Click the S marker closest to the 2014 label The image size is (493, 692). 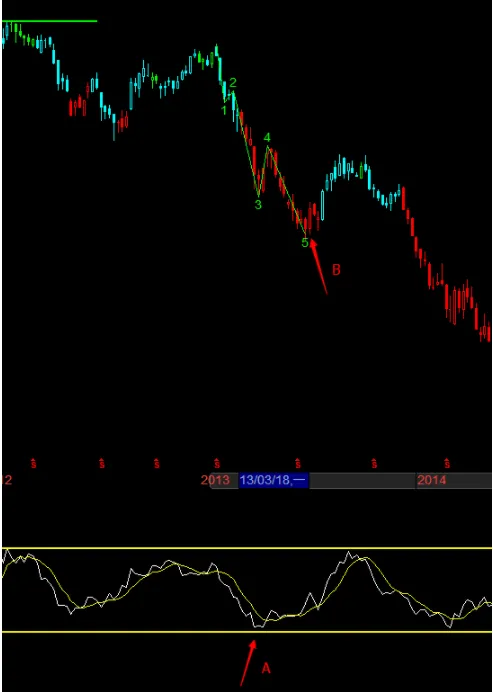[447, 463]
